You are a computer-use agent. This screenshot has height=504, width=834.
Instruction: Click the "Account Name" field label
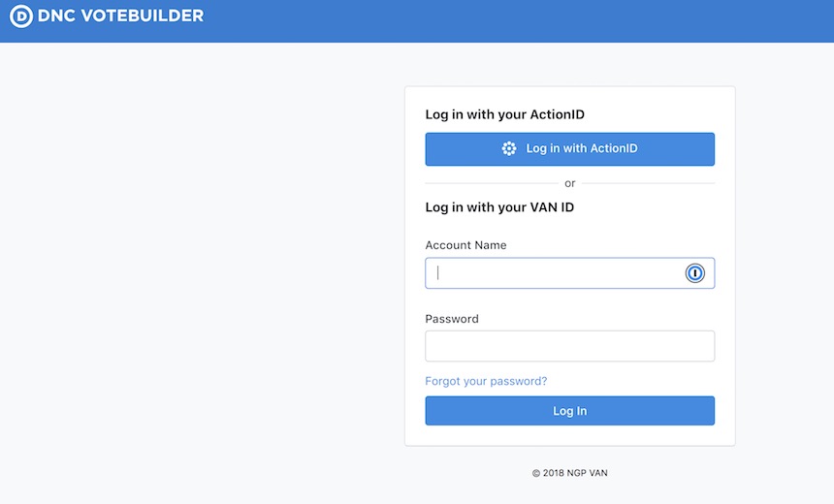pos(465,245)
